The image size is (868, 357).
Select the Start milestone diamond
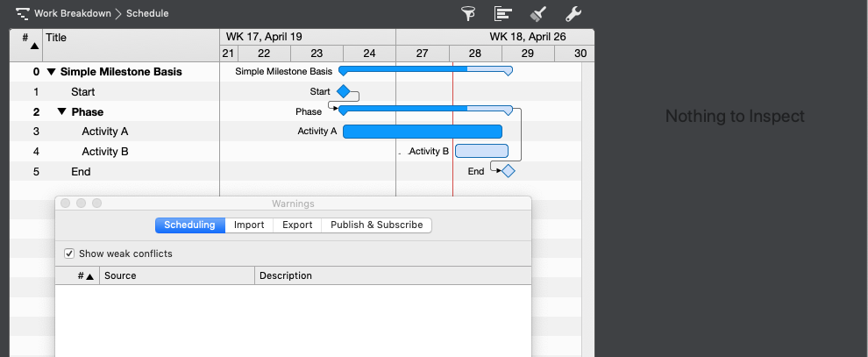point(343,91)
